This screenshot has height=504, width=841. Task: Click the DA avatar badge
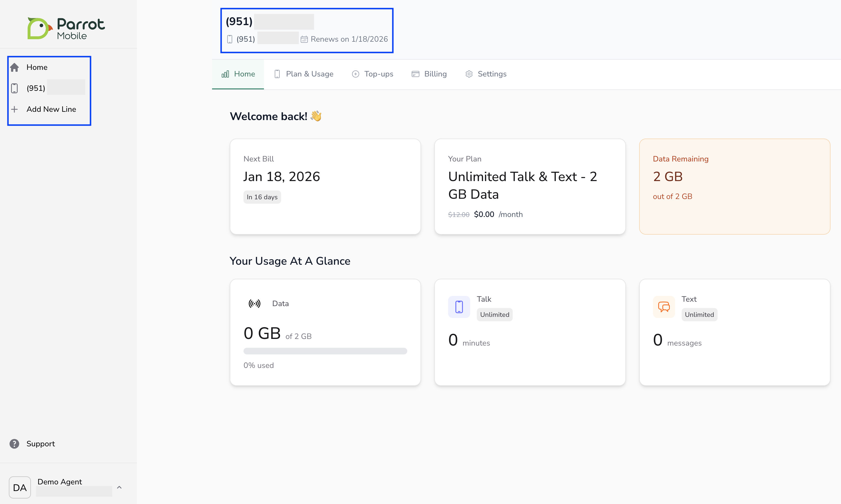(x=20, y=487)
